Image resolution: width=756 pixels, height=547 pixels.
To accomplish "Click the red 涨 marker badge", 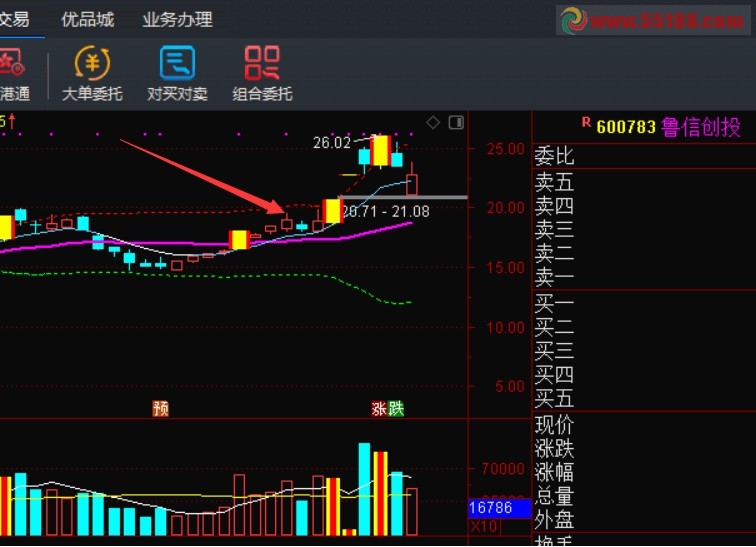I will (379, 408).
